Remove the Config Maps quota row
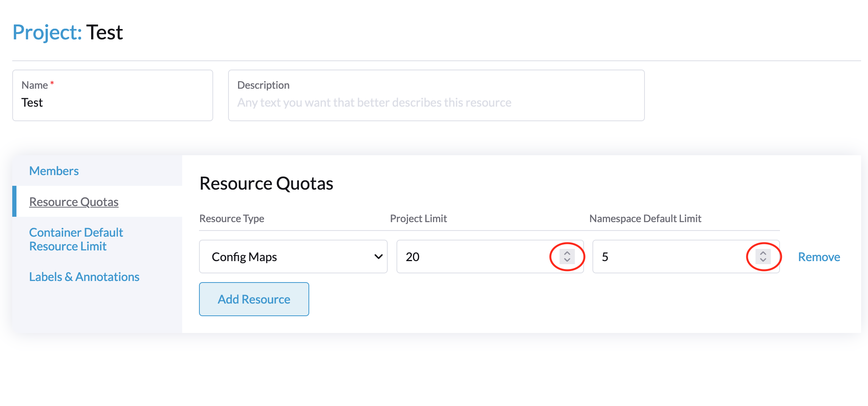This screenshot has height=406, width=868. 819,257
